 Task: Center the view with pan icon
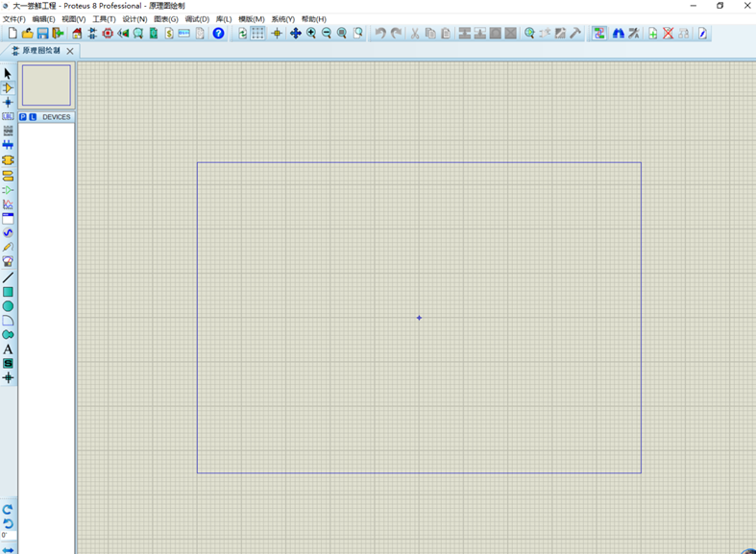click(x=296, y=34)
